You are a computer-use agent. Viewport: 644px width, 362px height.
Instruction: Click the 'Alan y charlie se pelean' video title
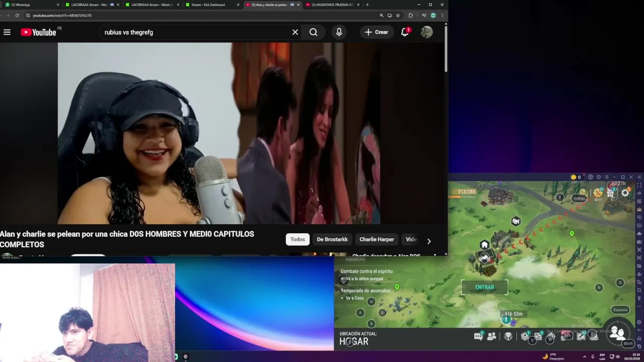coord(127,239)
